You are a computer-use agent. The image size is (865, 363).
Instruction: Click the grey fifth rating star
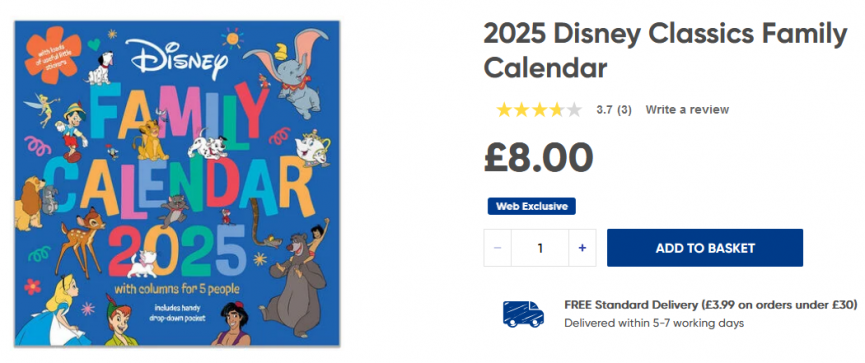tap(574, 110)
